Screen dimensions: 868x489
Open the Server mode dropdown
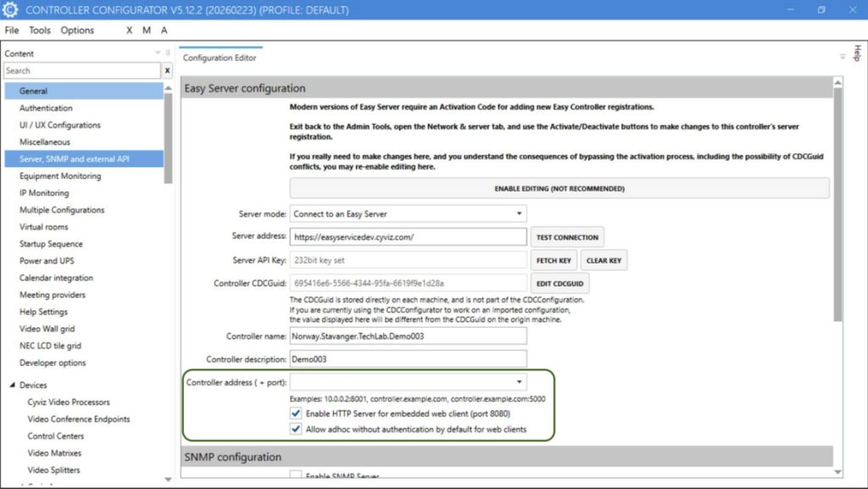click(408, 214)
